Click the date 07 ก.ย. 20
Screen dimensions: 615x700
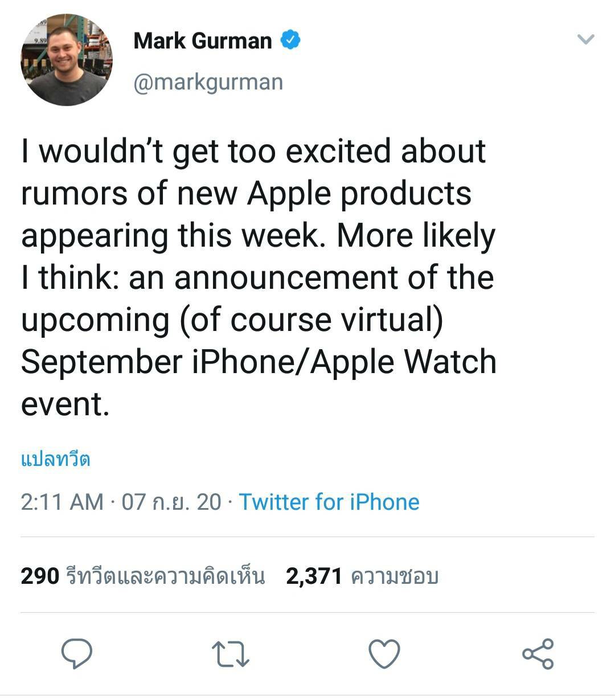[x=171, y=502]
